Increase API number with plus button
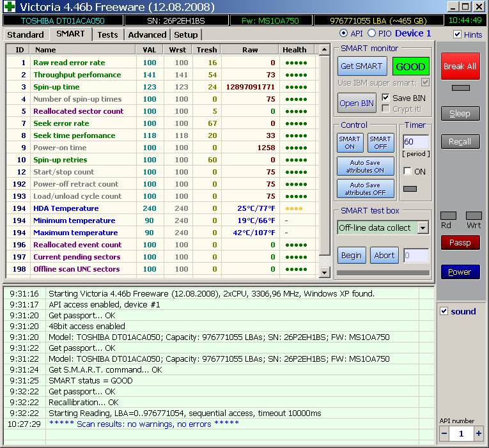This screenshot has width=489, height=448. coord(478,433)
